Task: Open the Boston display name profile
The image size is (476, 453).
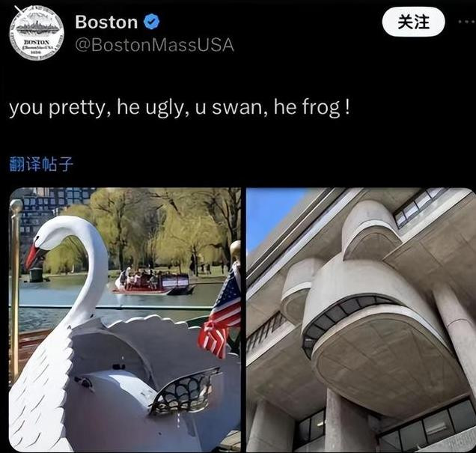Action: pyautogui.click(x=106, y=22)
